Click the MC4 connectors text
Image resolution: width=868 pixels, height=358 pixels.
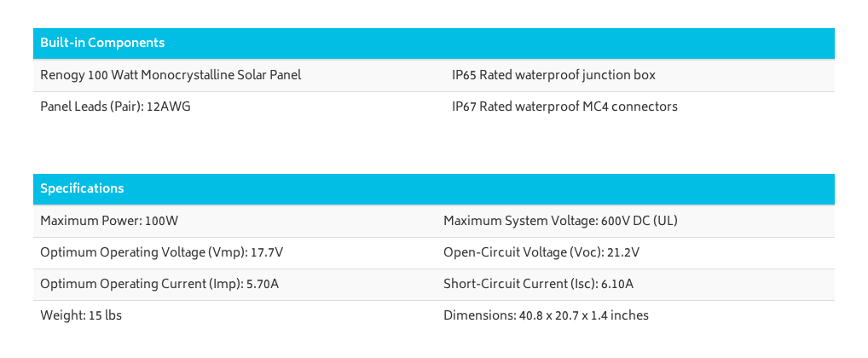pos(630,107)
